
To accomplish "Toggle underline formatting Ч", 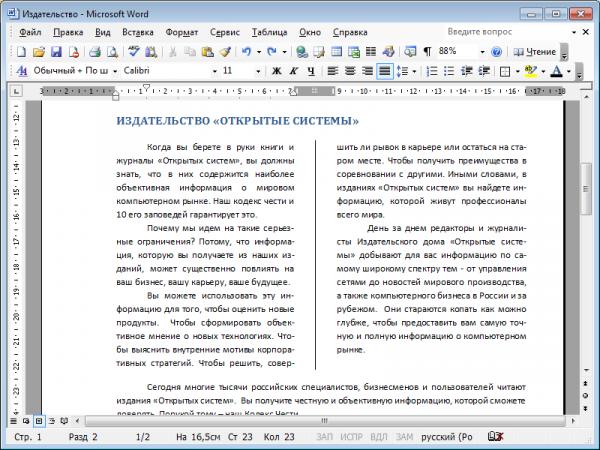I will (x=311, y=71).
